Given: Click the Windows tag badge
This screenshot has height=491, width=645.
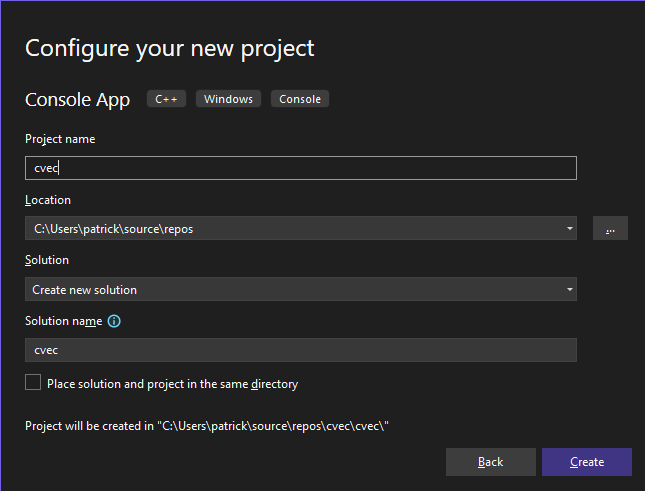Looking at the screenshot, I should 228,99.
